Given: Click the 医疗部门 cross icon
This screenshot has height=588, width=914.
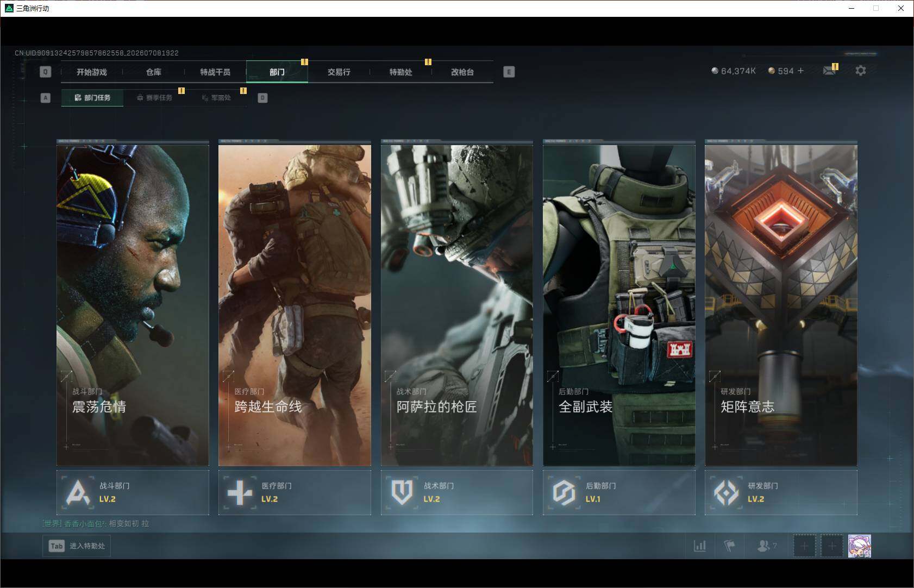Looking at the screenshot, I should tap(240, 492).
